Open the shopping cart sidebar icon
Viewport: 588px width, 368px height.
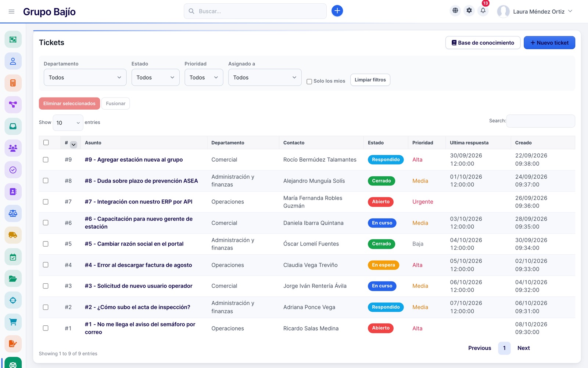pos(13,322)
